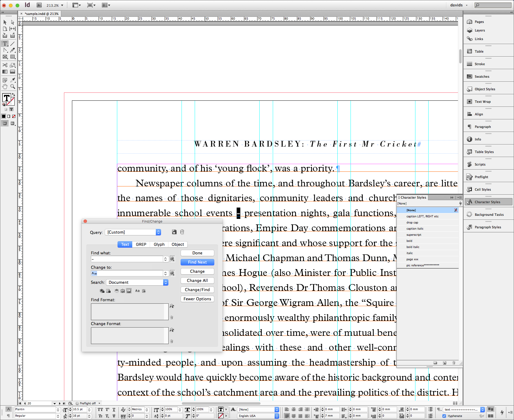Select the Gradient tool
Screen dimensions: 514x420
[5, 71]
